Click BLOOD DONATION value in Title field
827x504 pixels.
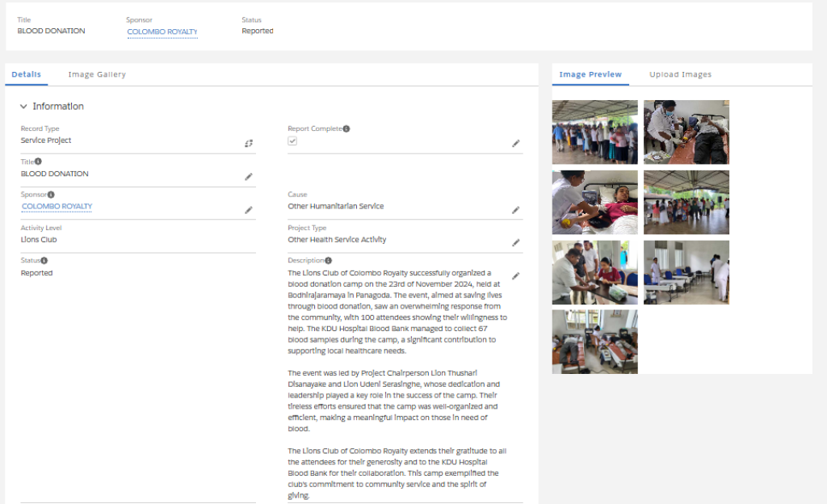pos(54,174)
